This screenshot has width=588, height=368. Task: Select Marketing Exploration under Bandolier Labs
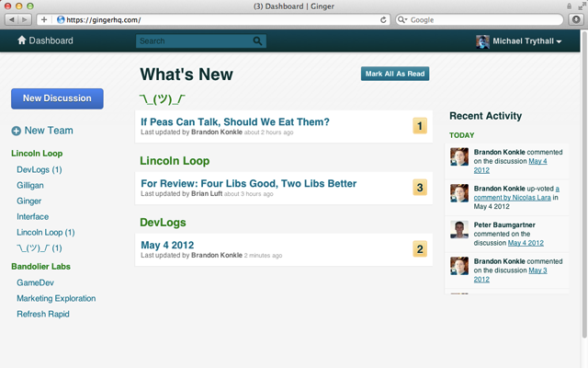click(x=56, y=298)
